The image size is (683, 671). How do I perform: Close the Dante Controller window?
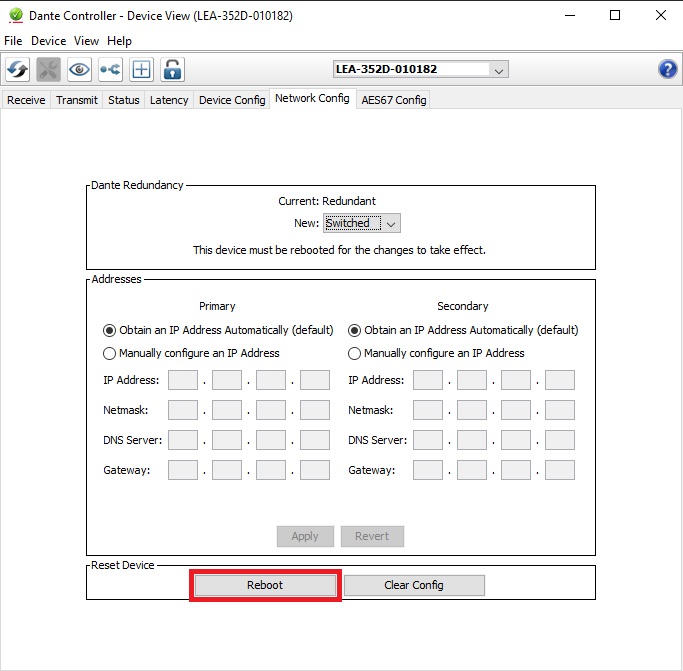pos(660,15)
